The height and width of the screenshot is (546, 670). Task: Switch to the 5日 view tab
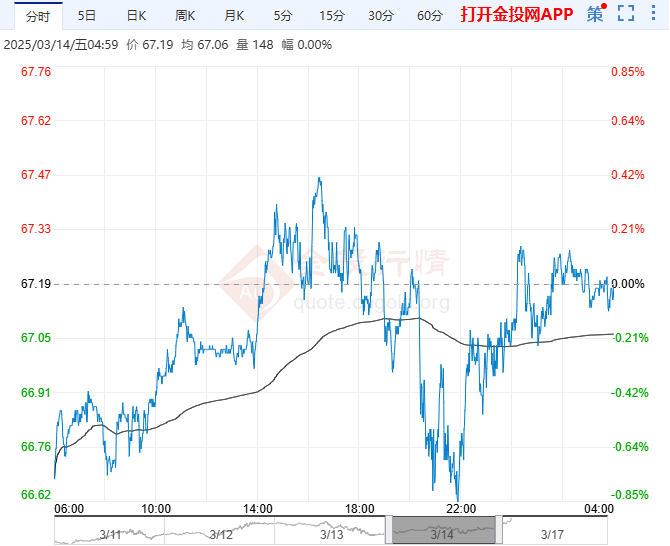coord(88,15)
